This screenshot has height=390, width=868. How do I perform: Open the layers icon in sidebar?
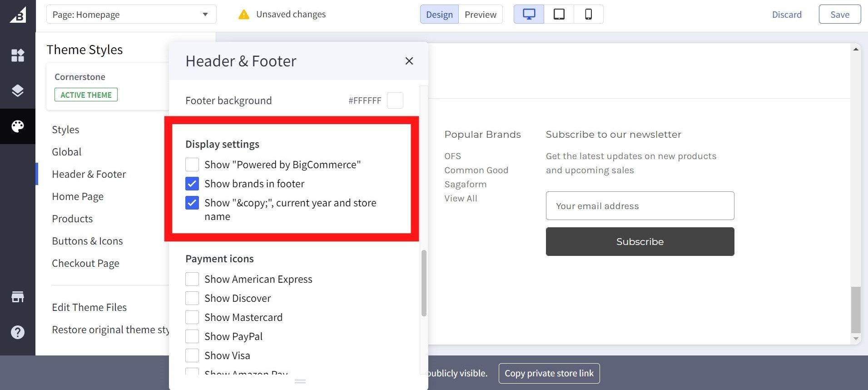pos(18,91)
